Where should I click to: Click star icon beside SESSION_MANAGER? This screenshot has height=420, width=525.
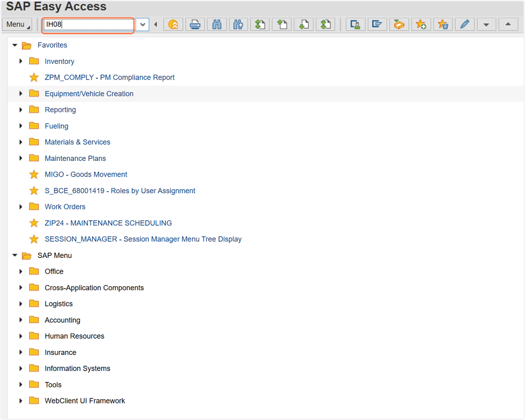[x=34, y=240]
